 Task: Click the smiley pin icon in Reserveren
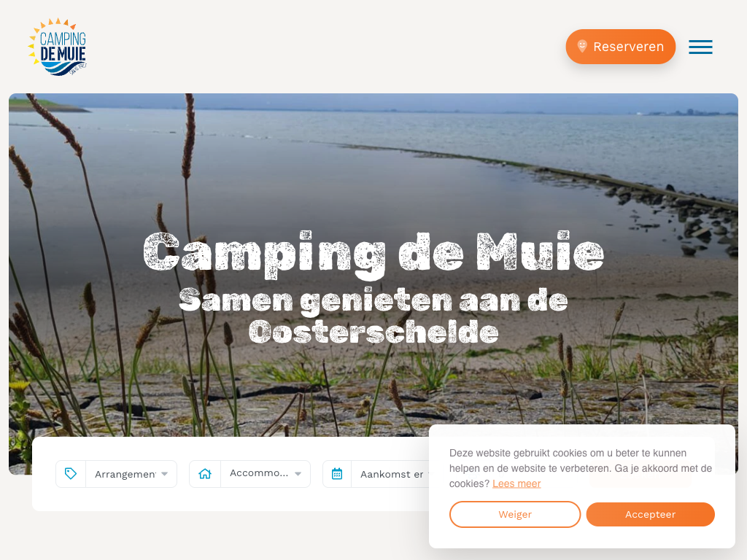581,46
